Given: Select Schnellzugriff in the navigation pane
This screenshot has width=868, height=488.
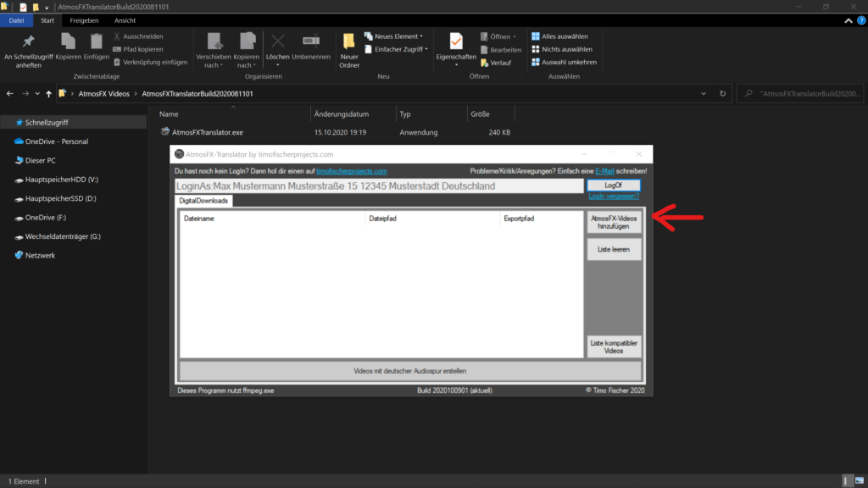Looking at the screenshot, I should 73,122.
